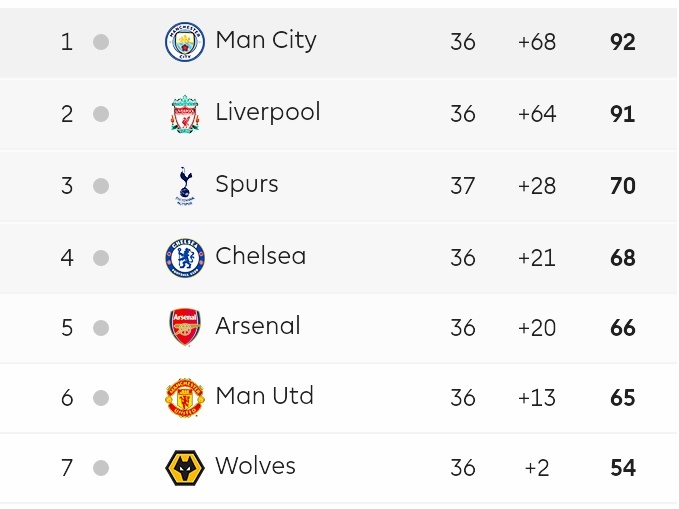
Task: Open the Man City team link
Action: tap(265, 41)
